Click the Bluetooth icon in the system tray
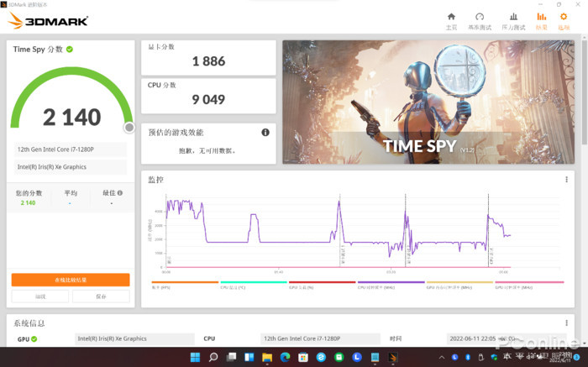This screenshot has width=588, height=367. pos(468,357)
